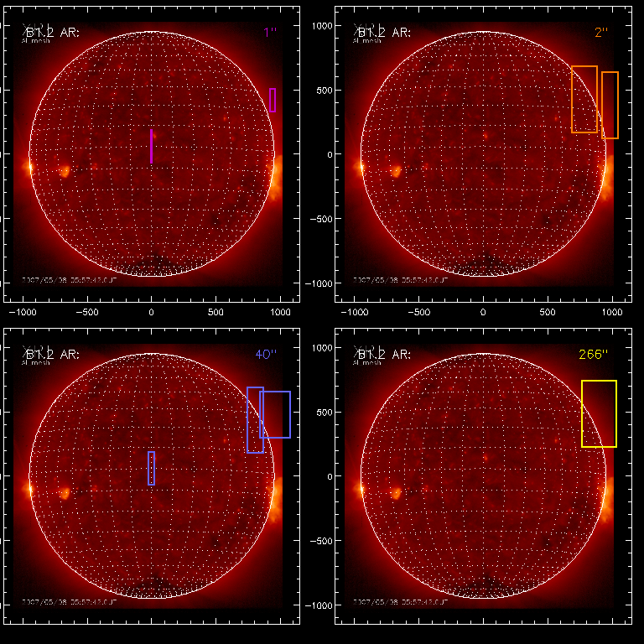Click the bright active region in top-left panel

64,171
